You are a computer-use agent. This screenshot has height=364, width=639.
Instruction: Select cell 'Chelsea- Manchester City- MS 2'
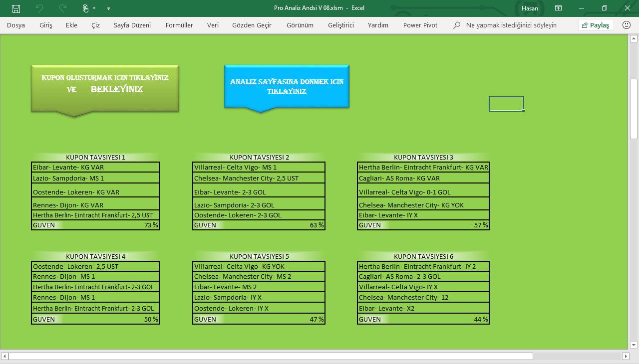pos(259,276)
